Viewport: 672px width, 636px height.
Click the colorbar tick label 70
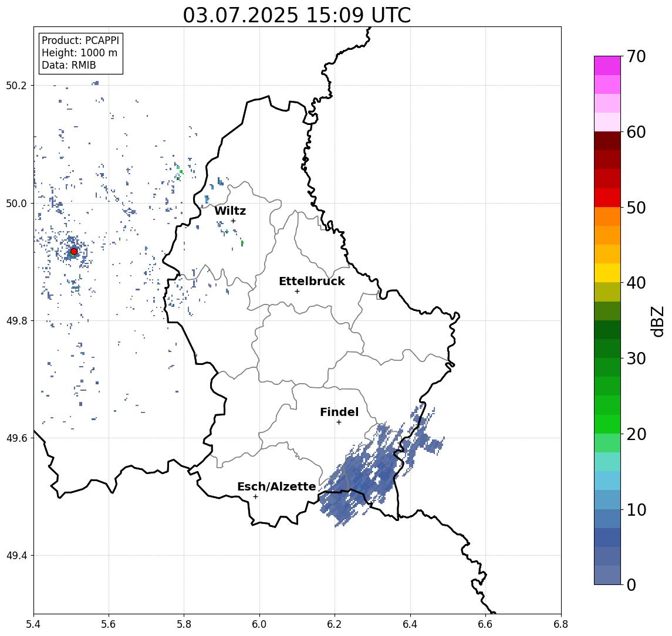click(636, 56)
